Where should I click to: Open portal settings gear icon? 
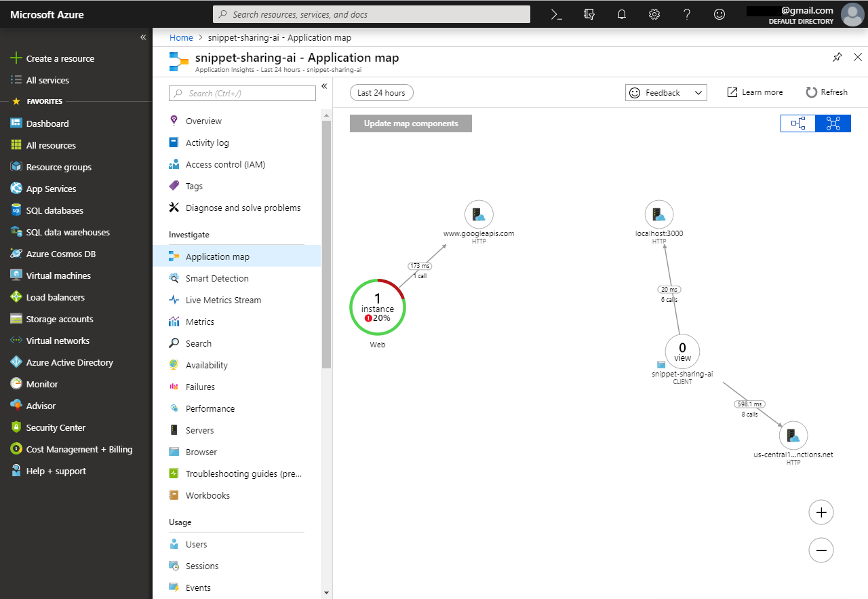point(654,14)
